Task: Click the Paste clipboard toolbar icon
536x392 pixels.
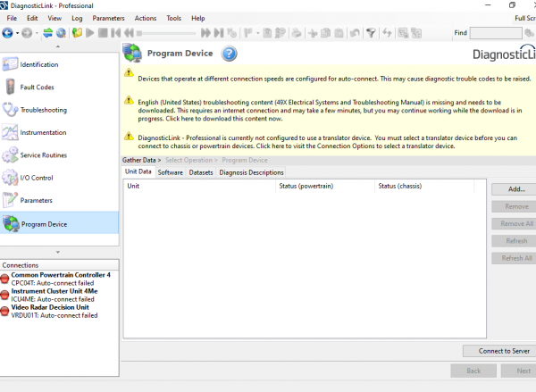Action: pos(339,33)
